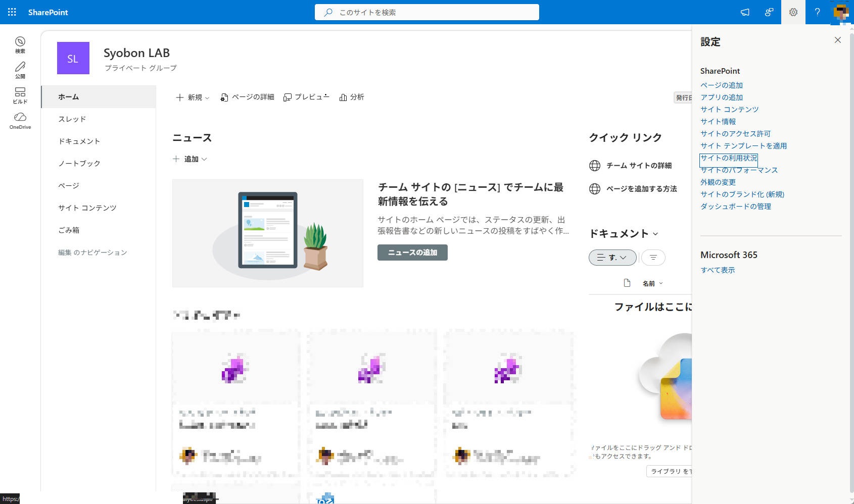Expand the 追加 dropdown under ニュース
The height and width of the screenshot is (504, 854).
[190, 159]
